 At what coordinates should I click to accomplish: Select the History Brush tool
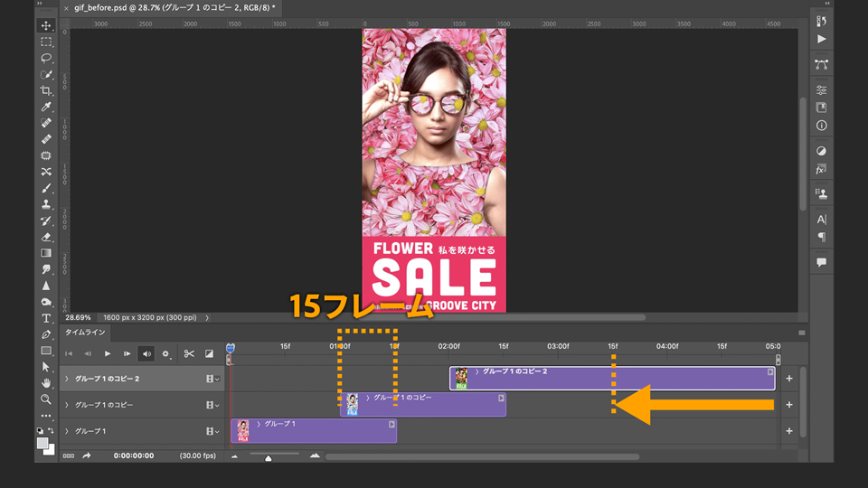click(x=46, y=221)
